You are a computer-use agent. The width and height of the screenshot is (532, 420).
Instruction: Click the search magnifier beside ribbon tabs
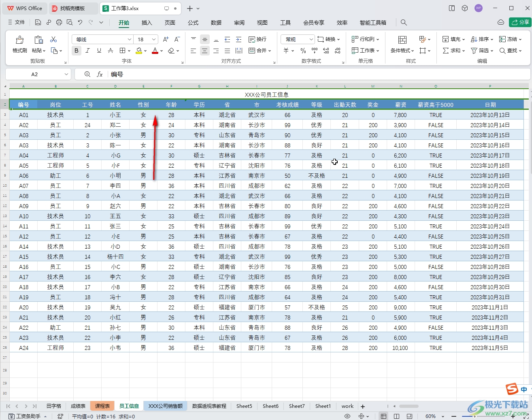[x=404, y=23]
